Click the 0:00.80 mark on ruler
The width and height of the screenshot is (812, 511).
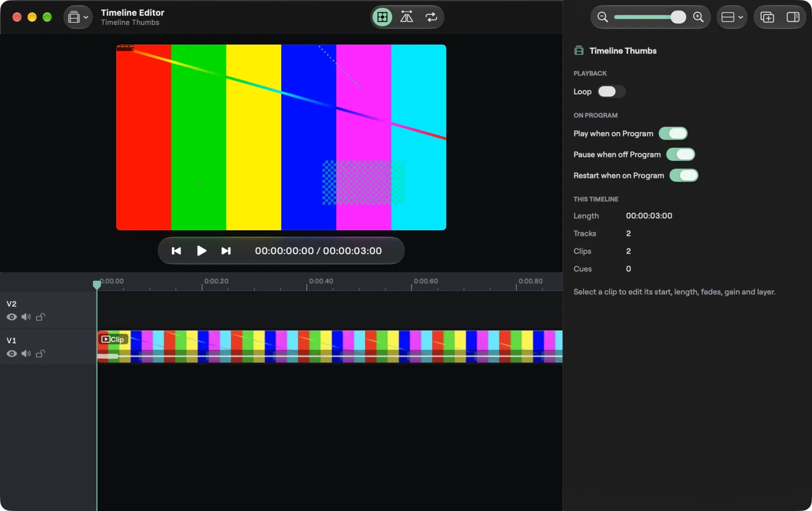tap(530, 281)
